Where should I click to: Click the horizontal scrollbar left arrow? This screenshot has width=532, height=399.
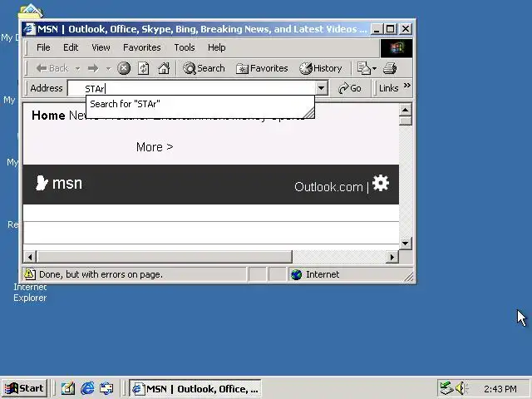(30, 257)
